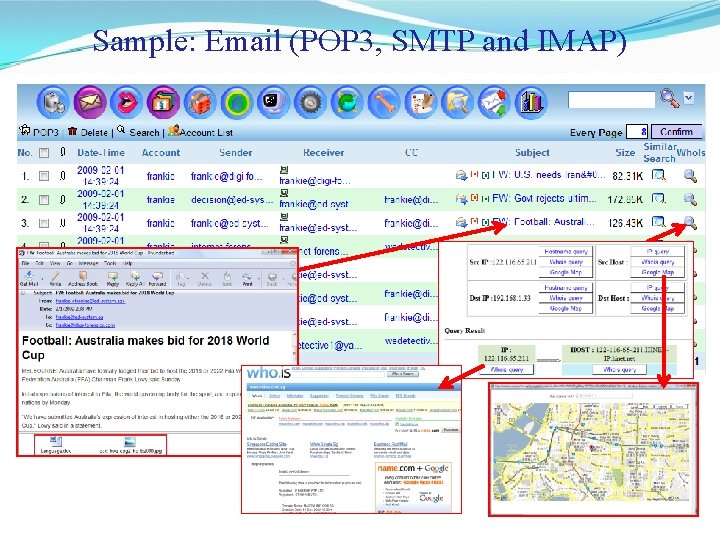The width and height of the screenshot is (720, 540).
Task: Open the green globe browser module icon
Action: (x=236, y=101)
